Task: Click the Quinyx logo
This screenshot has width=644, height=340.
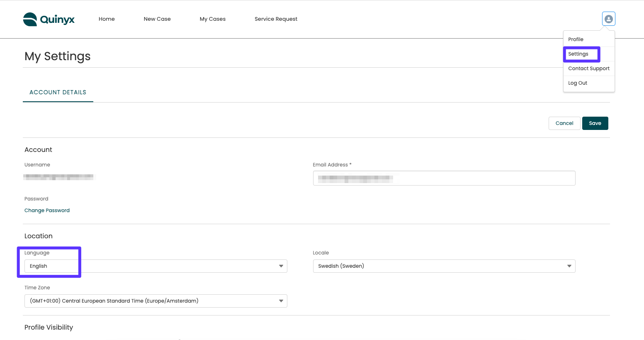Action: click(x=49, y=19)
